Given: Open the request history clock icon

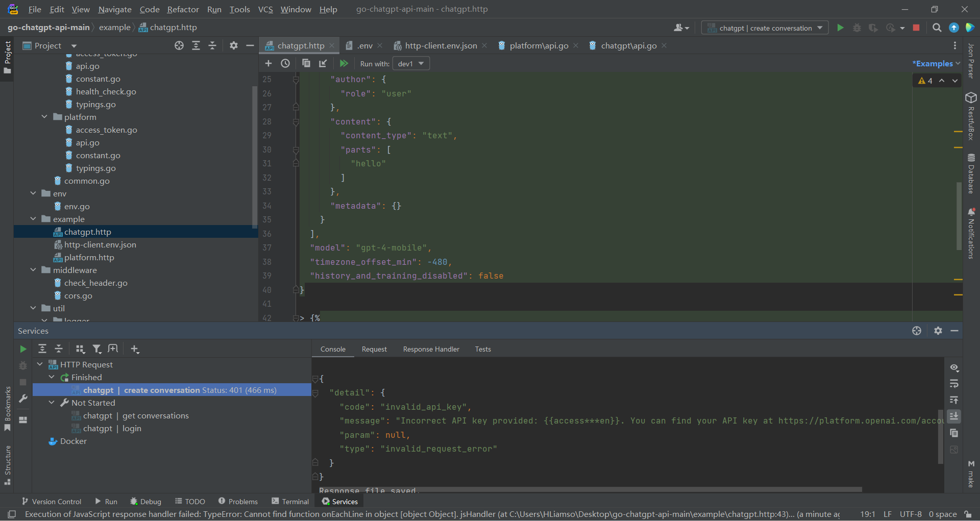Looking at the screenshot, I should point(285,63).
